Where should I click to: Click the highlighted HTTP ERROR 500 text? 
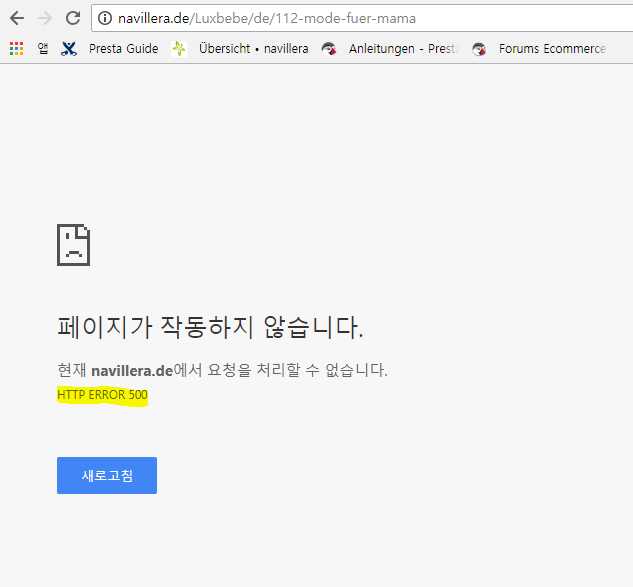coord(103,395)
